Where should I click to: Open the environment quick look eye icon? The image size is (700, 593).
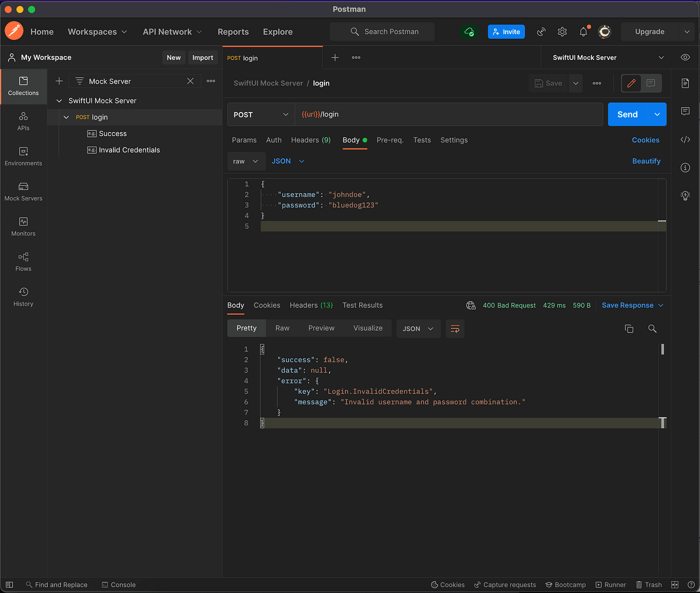pos(685,57)
